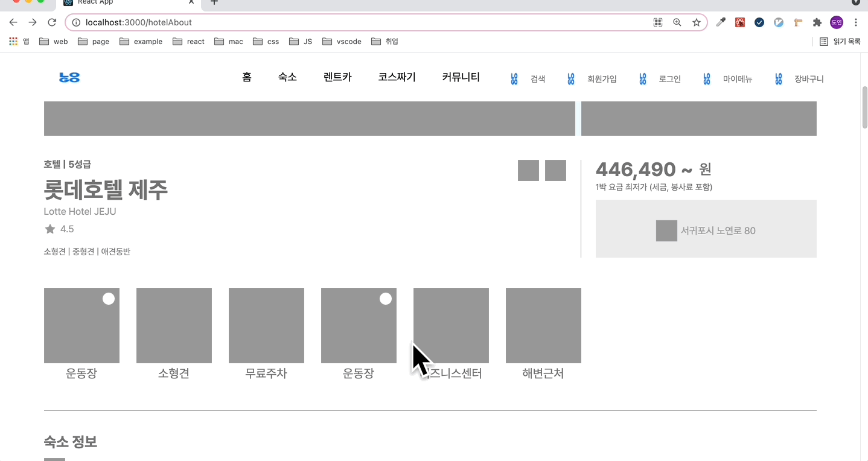Screen dimensions: 868x461
Task: Open the 렌트카 navigation menu item
Action: pyautogui.click(x=337, y=77)
